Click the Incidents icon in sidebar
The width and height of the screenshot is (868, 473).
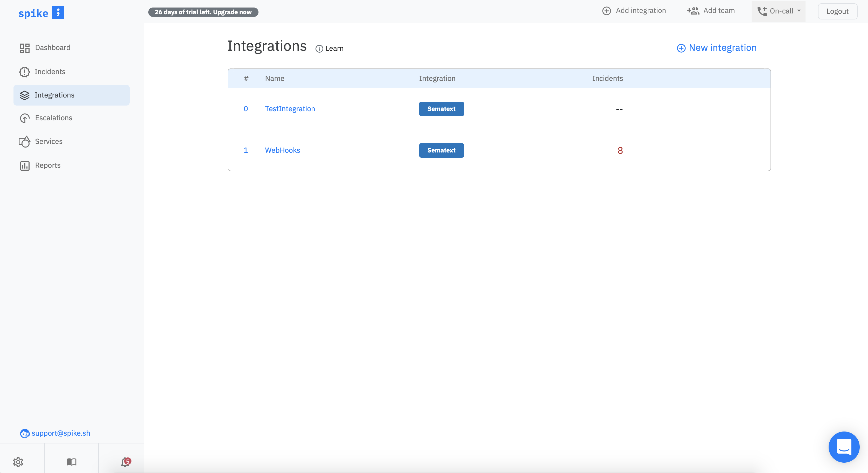coord(24,71)
